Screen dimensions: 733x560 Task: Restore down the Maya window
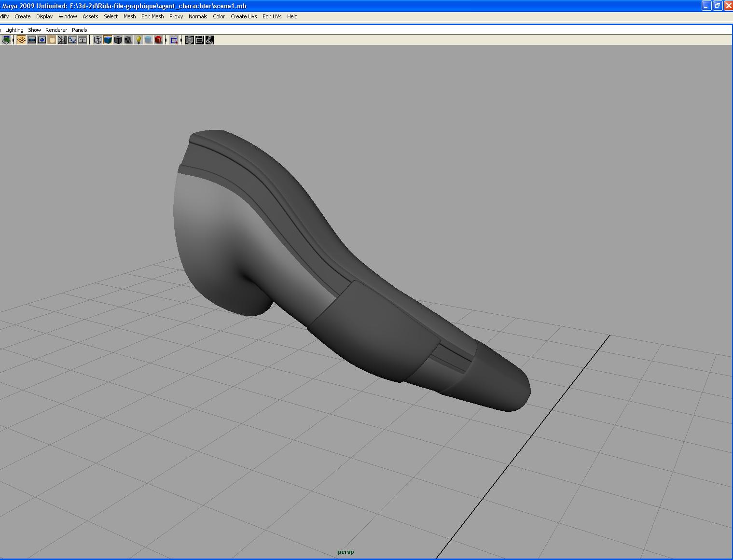[x=718, y=6]
